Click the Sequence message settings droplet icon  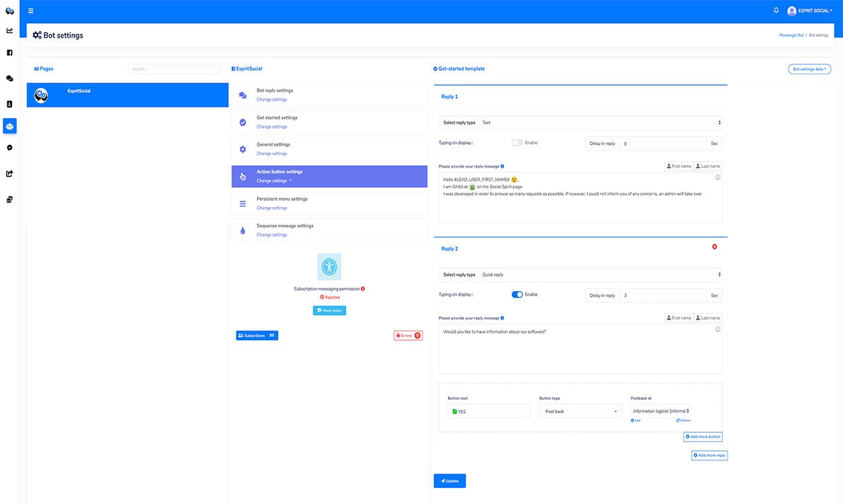[243, 231]
